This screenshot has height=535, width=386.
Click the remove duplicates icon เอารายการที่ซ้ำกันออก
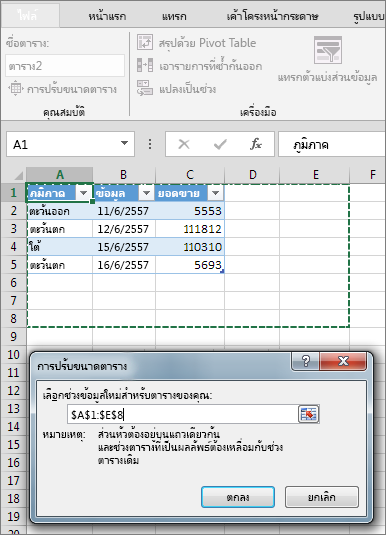tap(145, 65)
